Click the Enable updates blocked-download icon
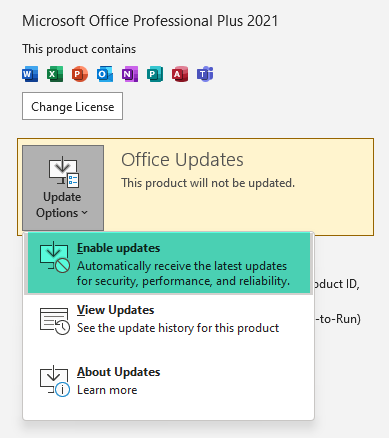Image resolution: width=389 pixels, height=438 pixels. click(x=55, y=257)
